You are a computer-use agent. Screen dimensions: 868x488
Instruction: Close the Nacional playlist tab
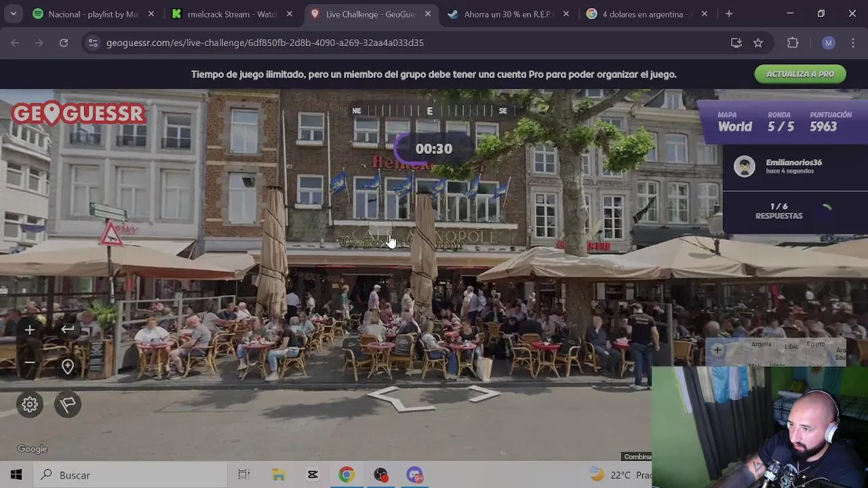coord(151,14)
